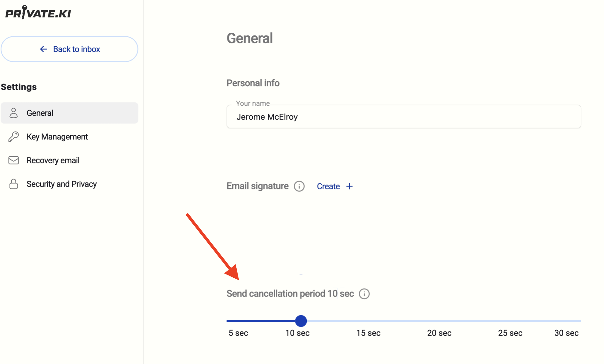Click the plus icon next to Create
Viewport: 604px width, 364px height.
(x=349, y=186)
